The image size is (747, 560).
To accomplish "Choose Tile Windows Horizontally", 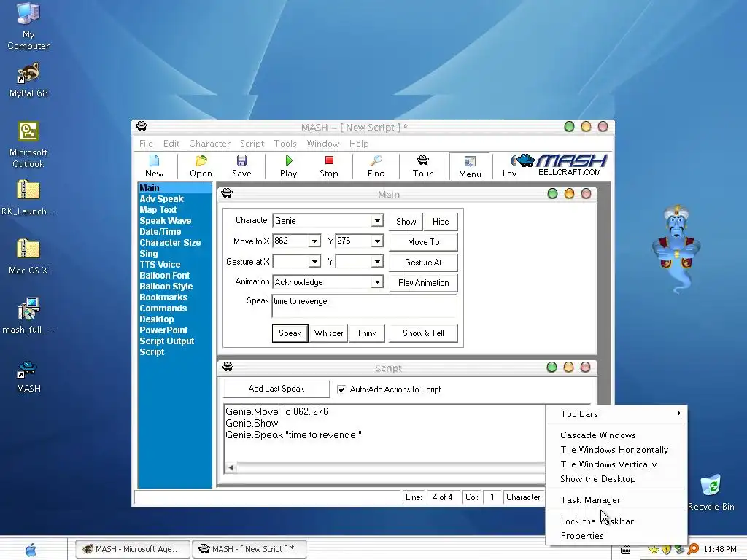I will point(616,449).
